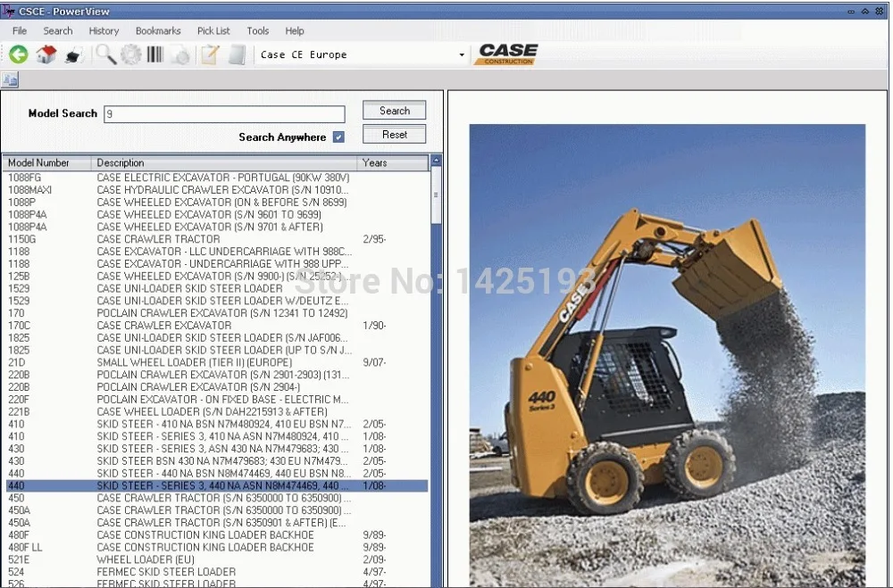Select the 524 Fermec skid steer row
The height and width of the screenshot is (588, 893).
click(x=216, y=572)
